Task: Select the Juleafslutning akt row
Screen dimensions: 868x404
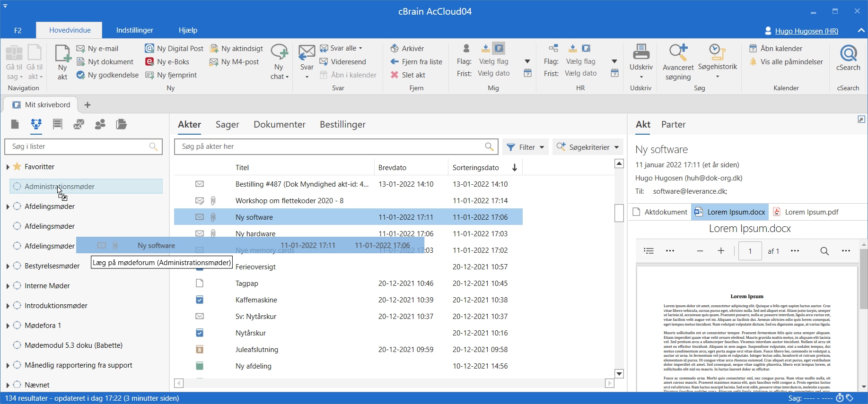Action: (348, 349)
